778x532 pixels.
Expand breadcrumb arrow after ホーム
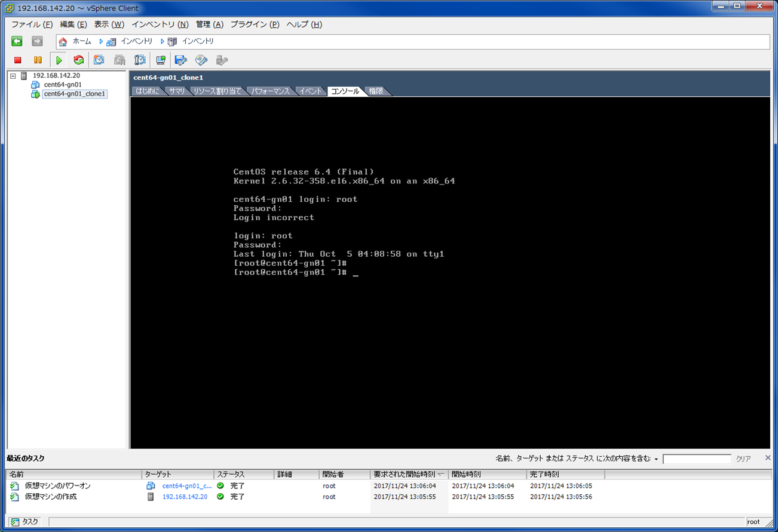(x=101, y=42)
